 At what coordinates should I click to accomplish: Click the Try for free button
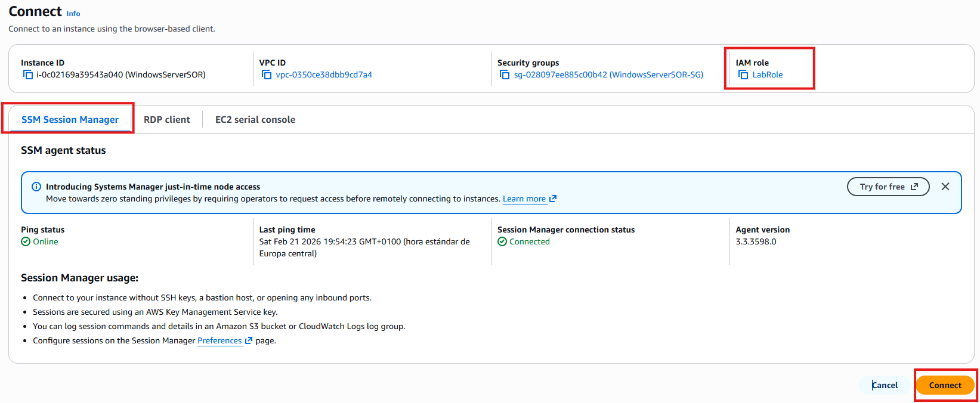point(888,187)
